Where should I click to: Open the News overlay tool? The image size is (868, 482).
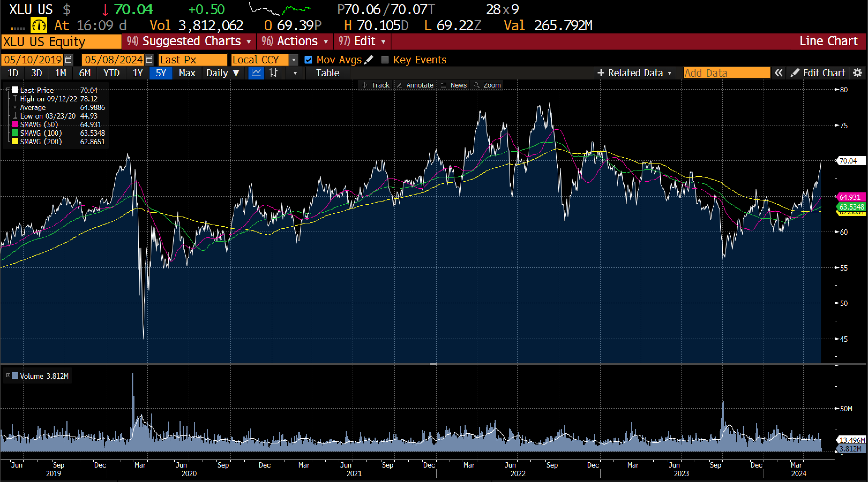454,85
